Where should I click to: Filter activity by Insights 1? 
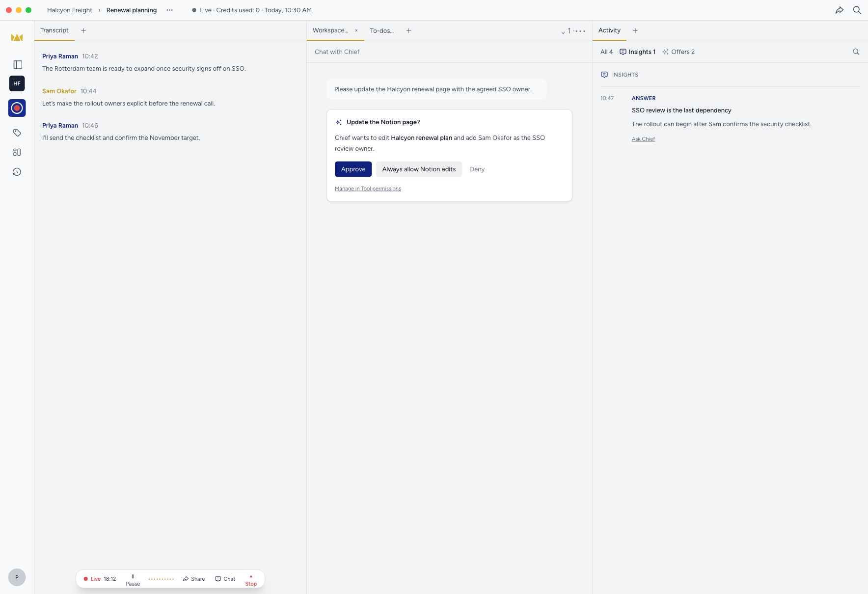637,52
